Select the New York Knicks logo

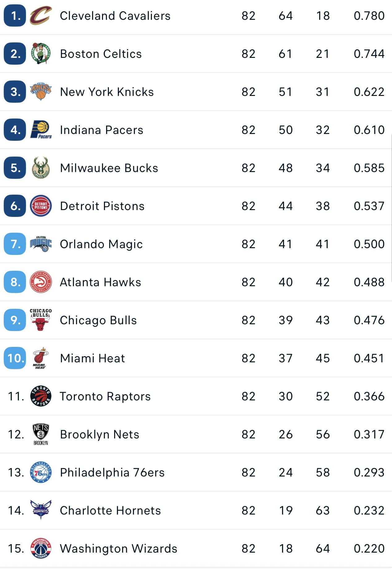[41, 92]
